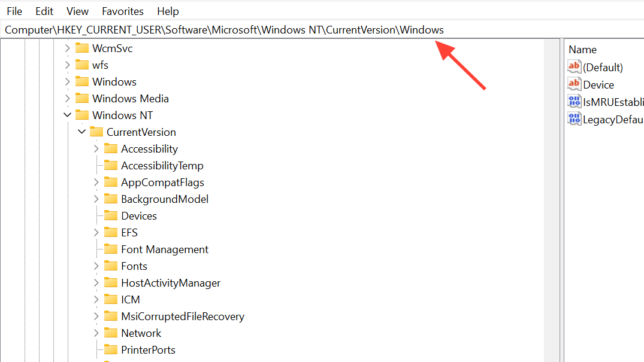Expand the ICM key
The height and width of the screenshot is (362, 644).
[x=96, y=300]
